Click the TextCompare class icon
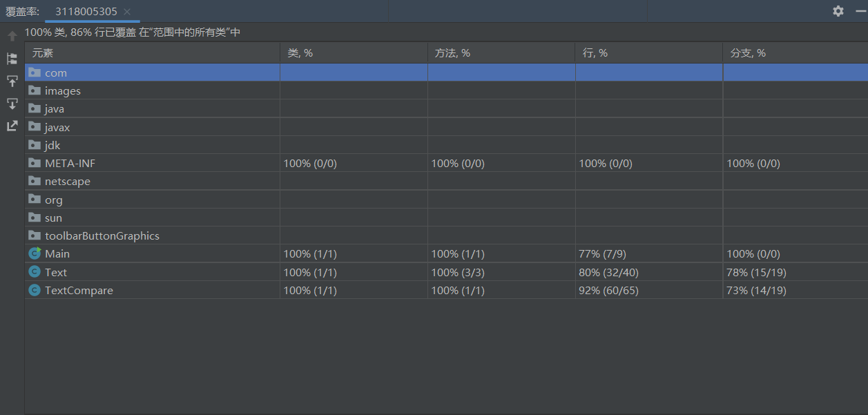868x415 pixels. 35,290
